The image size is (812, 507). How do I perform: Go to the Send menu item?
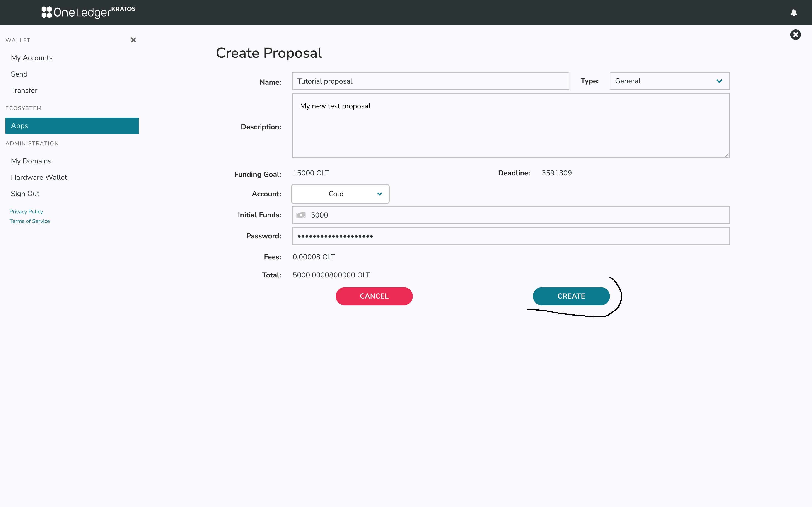19,74
